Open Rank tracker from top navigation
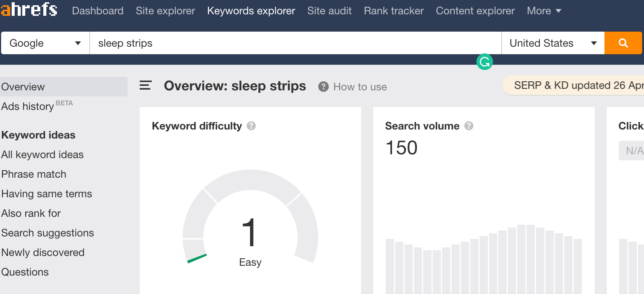Screen dimensions: 644x294 coord(394,11)
